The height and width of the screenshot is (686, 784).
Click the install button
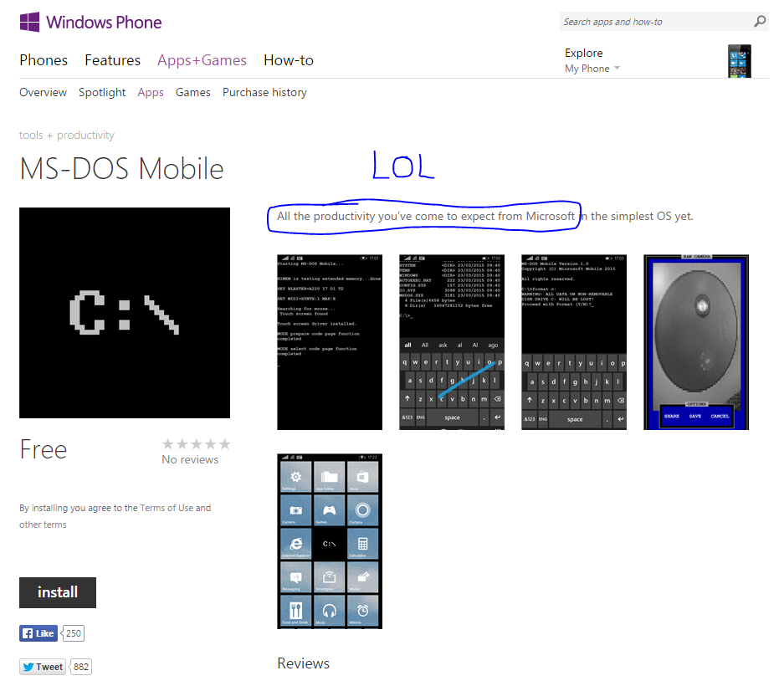tap(58, 592)
